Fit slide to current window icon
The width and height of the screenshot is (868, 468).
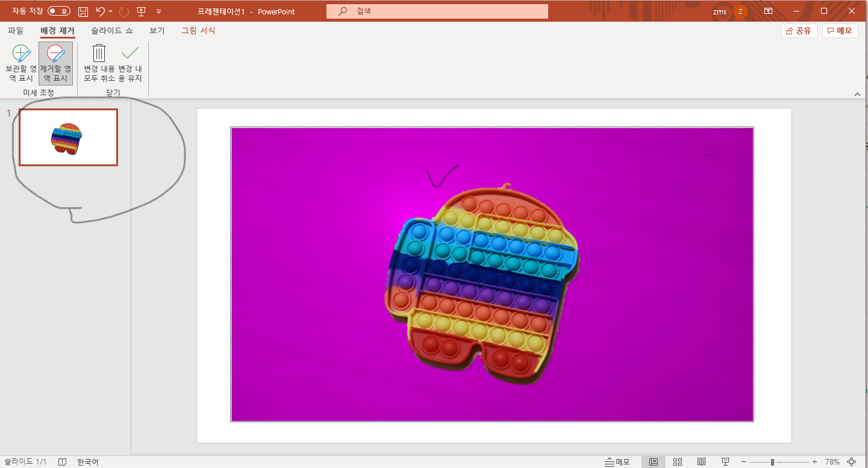pos(852,462)
